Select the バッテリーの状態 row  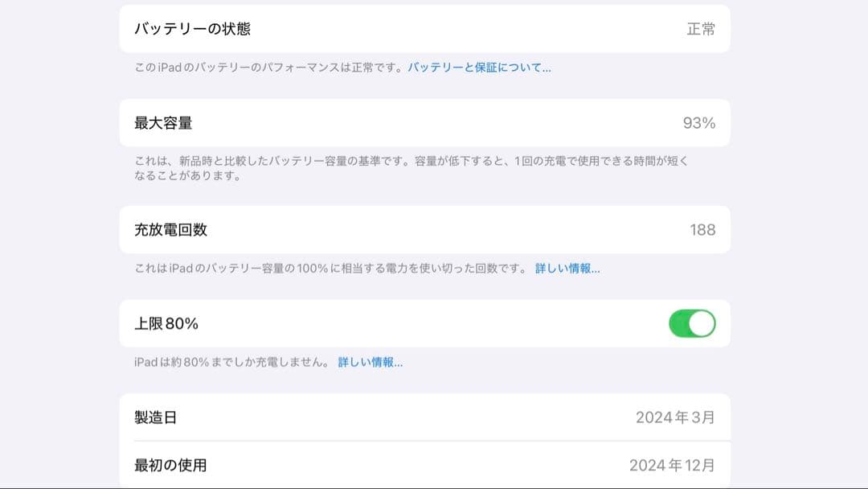426,28
